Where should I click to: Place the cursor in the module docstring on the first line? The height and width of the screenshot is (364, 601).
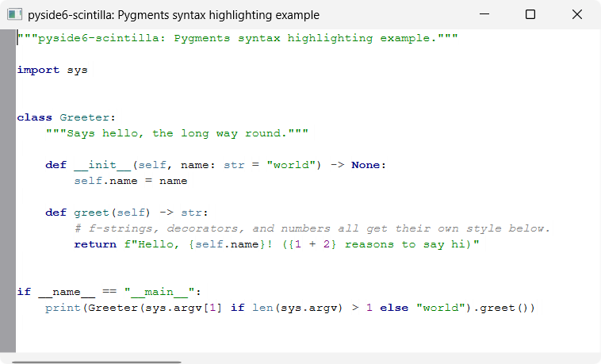tap(237, 38)
